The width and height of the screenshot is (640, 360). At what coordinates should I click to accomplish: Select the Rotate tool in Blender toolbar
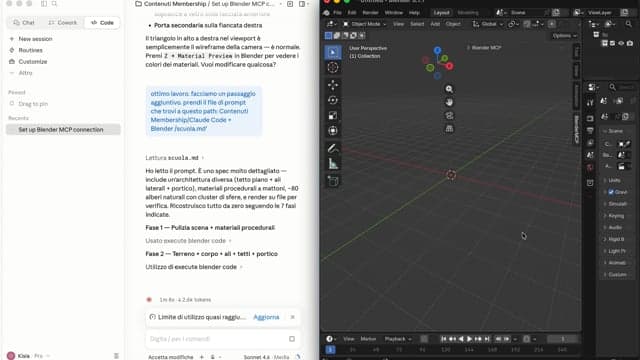pos(333,100)
